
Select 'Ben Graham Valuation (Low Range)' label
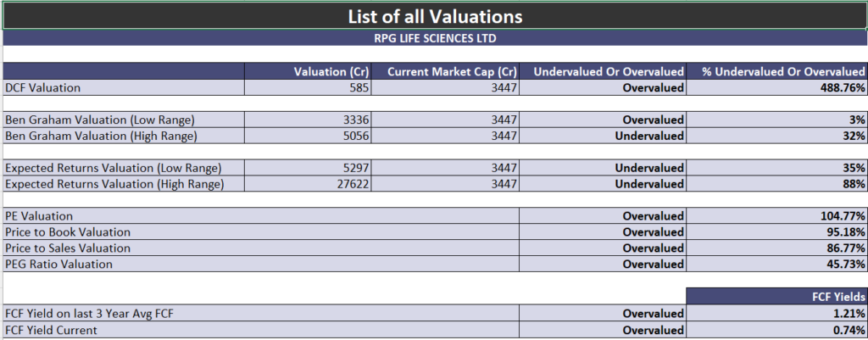pyautogui.click(x=124, y=120)
